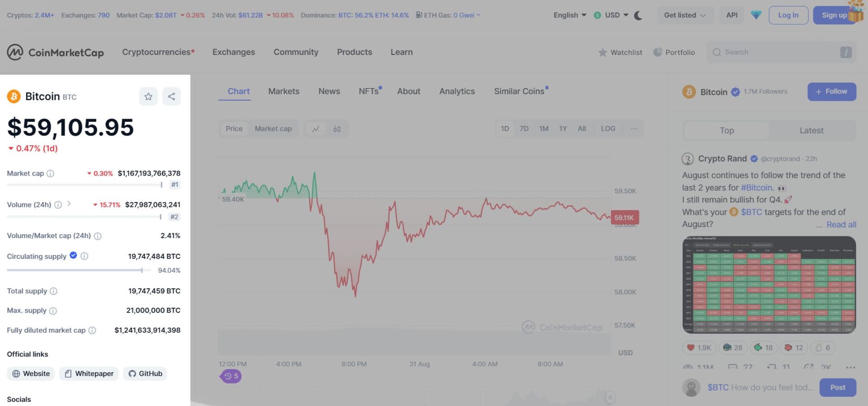Click the share icon beside Bitcoin
This screenshot has height=406, width=868.
point(171,96)
